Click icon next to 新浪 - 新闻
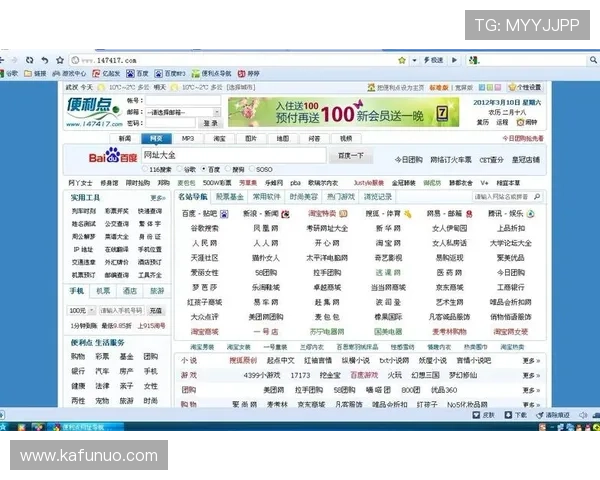Screen dimensions: 600x480 [x=285, y=214]
